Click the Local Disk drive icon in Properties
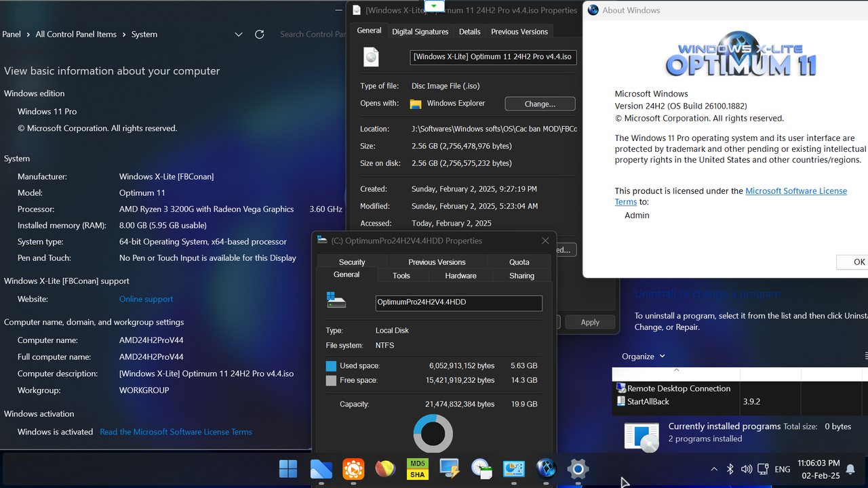Image resolution: width=868 pixels, height=488 pixels. click(x=336, y=299)
